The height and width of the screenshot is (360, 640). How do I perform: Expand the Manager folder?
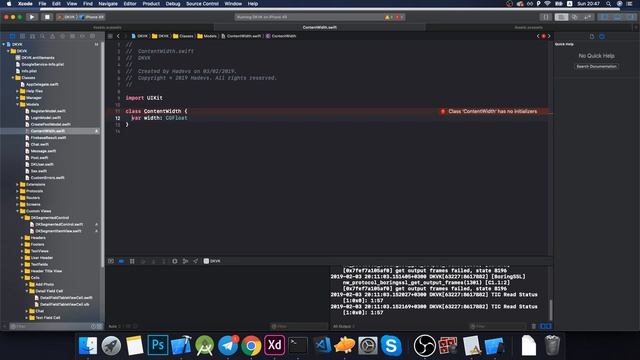point(18,98)
